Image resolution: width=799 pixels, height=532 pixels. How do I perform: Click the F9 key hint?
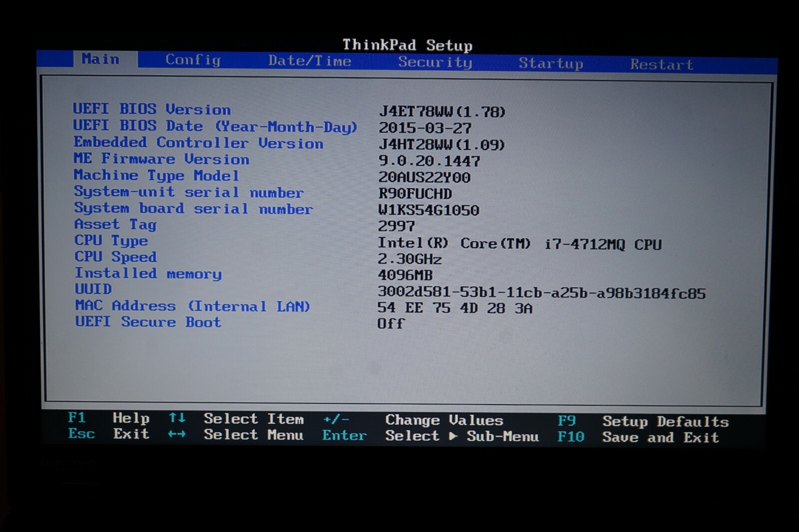click(567, 421)
